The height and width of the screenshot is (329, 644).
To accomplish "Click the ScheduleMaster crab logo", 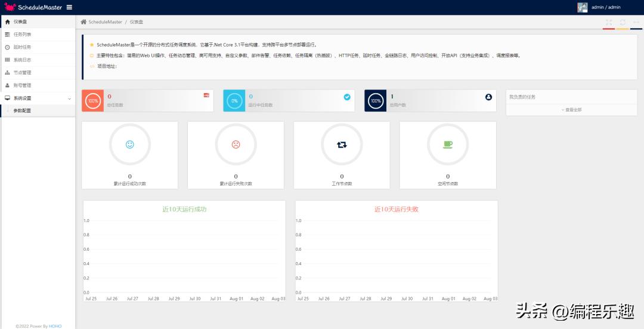I will (10, 7).
